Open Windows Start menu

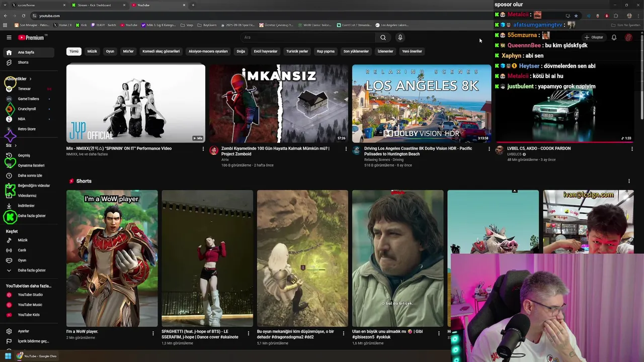(x=8, y=356)
